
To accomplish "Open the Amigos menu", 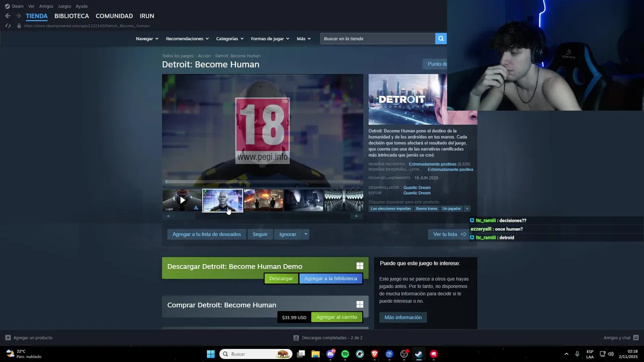I will [x=46, y=6].
